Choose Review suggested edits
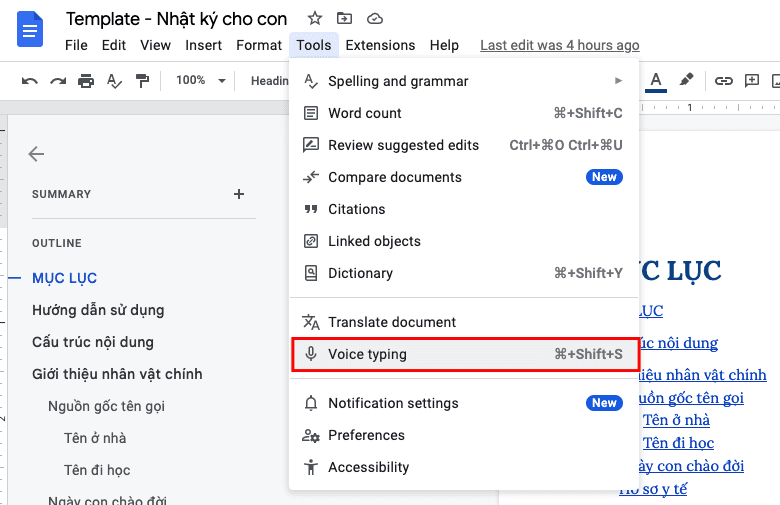The image size is (780, 505). 464,145
